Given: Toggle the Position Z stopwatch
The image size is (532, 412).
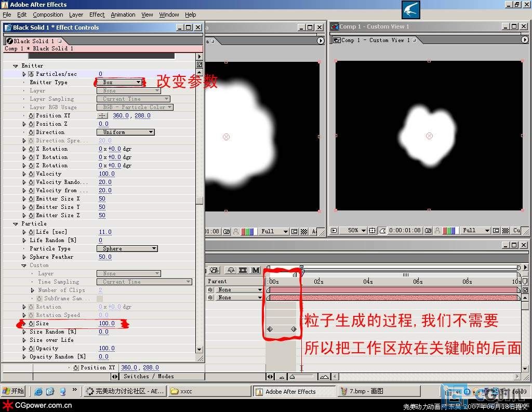Looking at the screenshot, I should (x=31, y=124).
